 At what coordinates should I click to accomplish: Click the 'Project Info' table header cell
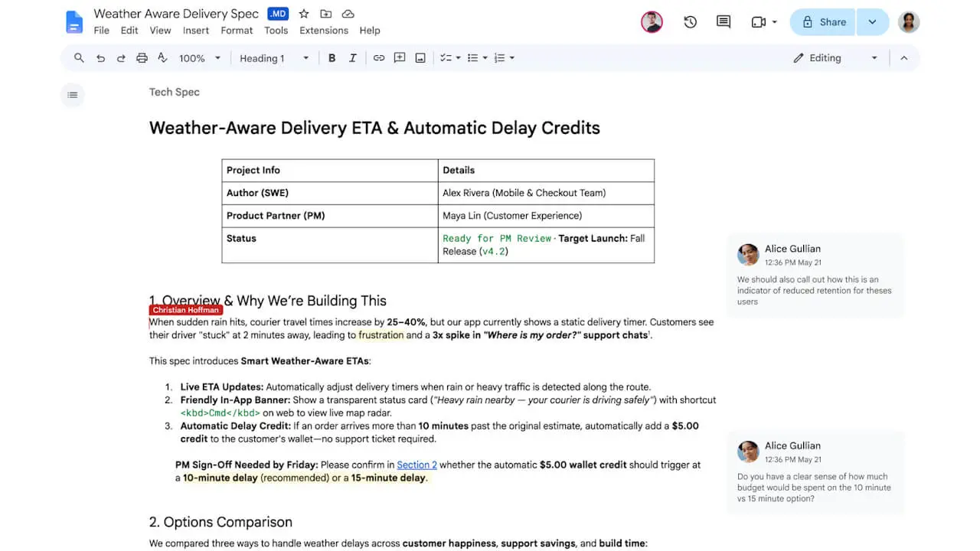coord(330,170)
